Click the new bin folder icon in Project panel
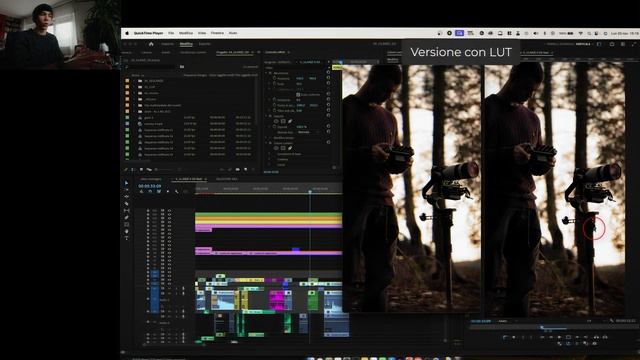The width and height of the screenshot is (640, 360). point(238,169)
